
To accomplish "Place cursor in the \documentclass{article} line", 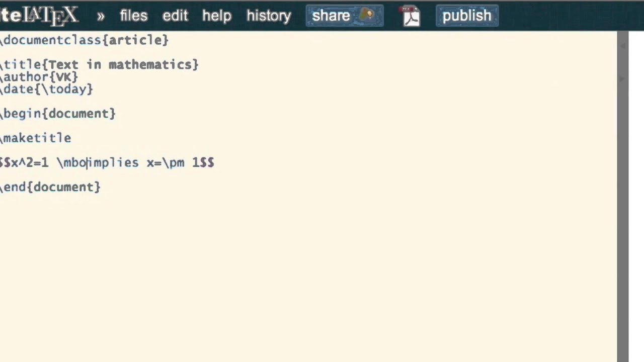I will point(86,40).
